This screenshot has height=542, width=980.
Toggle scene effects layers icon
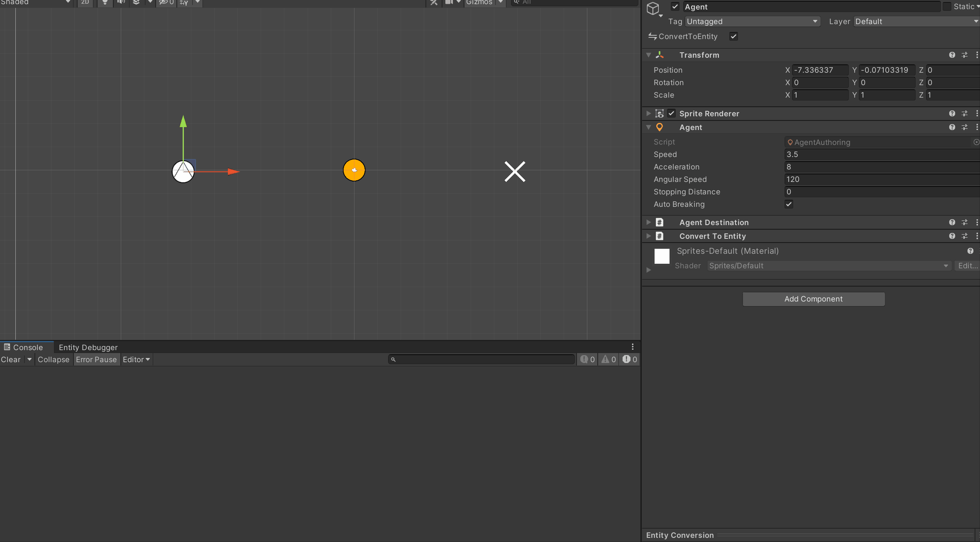pyautogui.click(x=136, y=2)
